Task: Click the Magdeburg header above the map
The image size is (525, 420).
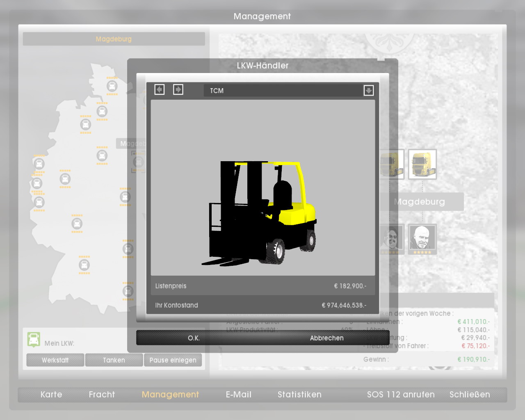Action: (114, 39)
